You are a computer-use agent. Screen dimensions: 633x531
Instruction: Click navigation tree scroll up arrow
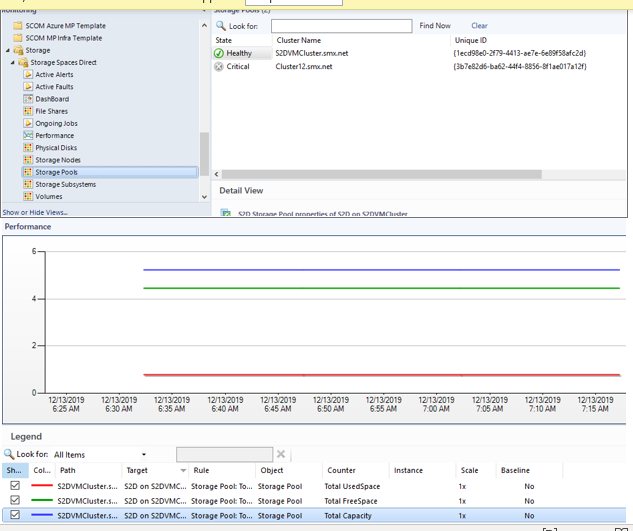coord(204,25)
